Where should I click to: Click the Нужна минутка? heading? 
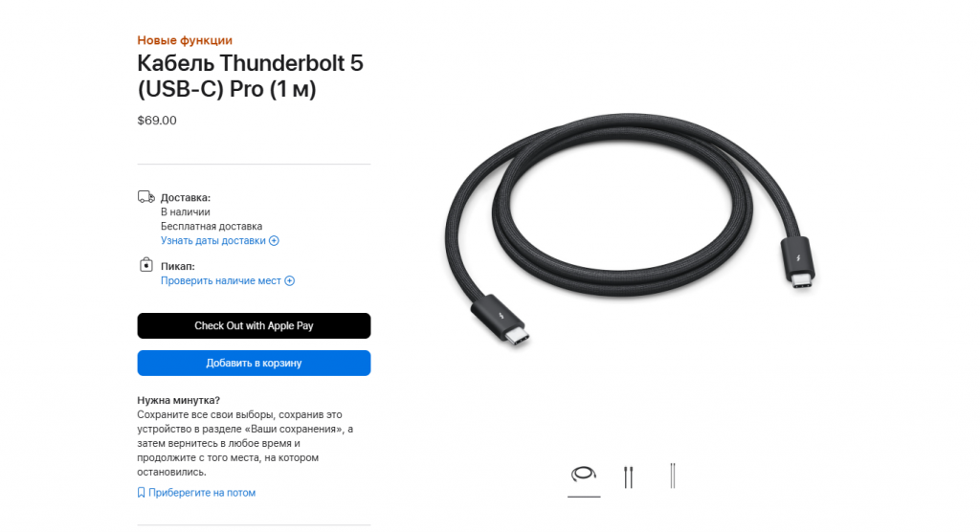(x=179, y=400)
